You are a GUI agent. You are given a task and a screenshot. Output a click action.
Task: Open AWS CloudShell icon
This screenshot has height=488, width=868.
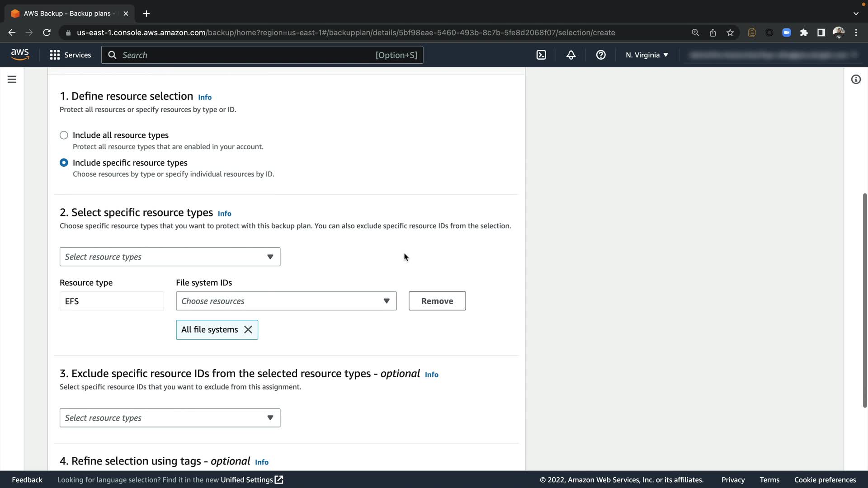[x=541, y=55]
